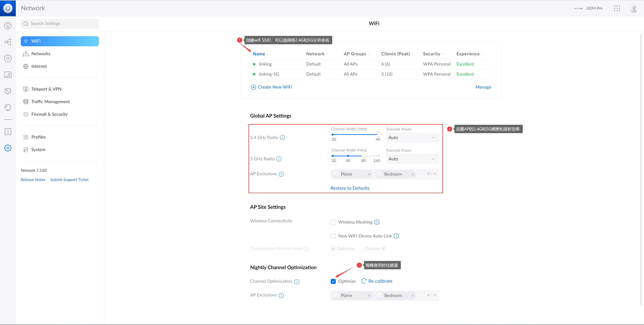644x325 pixels.
Task: Click the Wireless Meshing info icon
Action: click(x=377, y=222)
